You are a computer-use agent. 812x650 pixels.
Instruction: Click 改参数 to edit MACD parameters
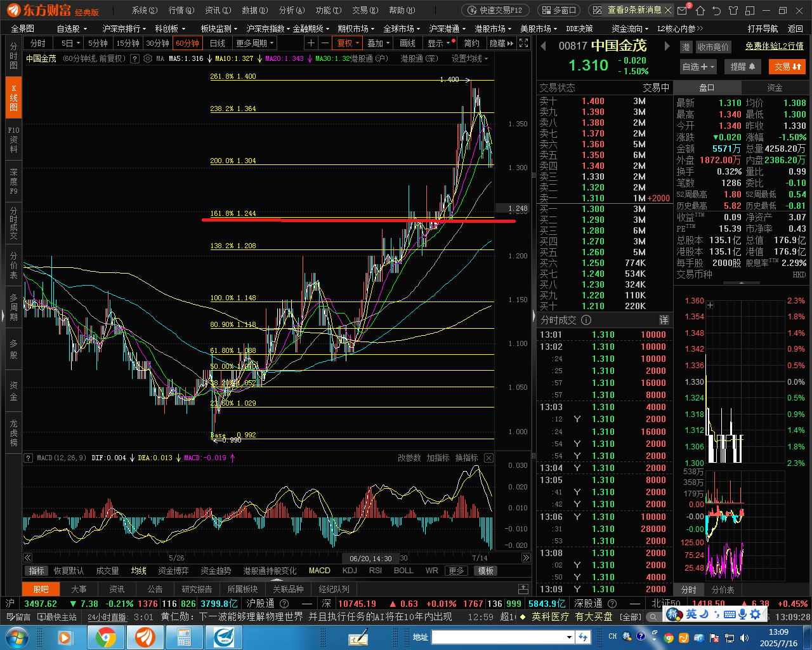click(409, 458)
